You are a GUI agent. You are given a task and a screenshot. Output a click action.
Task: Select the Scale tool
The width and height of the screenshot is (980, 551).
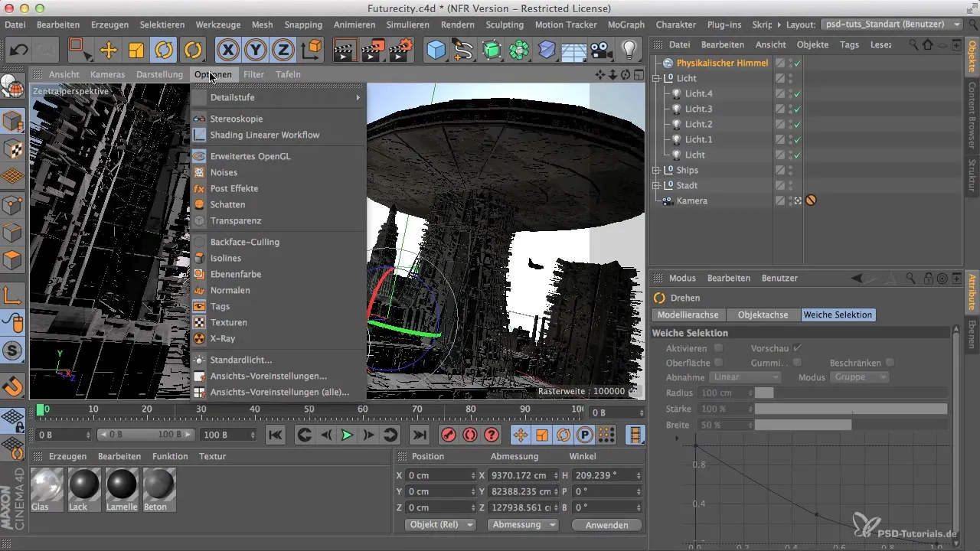tap(136, 51)
